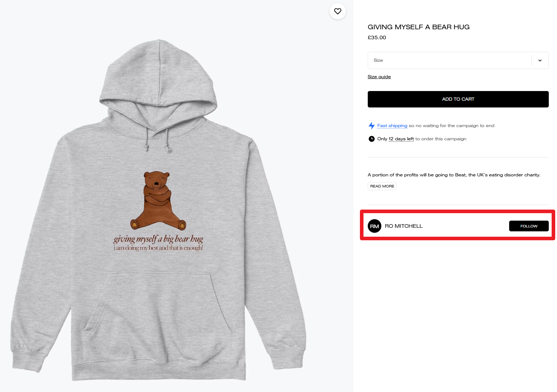
Task: Open the Size guide link
Action: 379,77
